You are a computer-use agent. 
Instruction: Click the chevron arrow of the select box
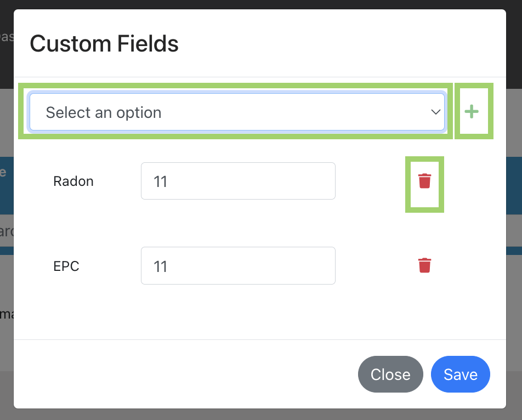click(435, 112)
